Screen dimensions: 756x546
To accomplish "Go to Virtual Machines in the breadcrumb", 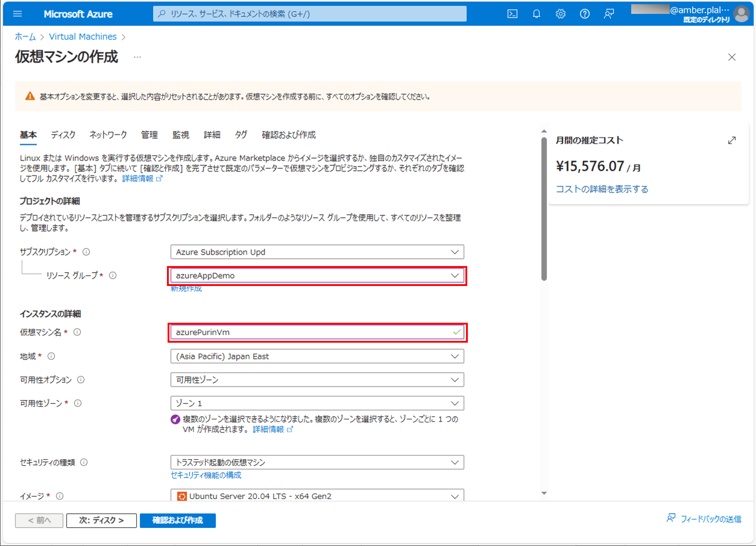I will 83,37.
